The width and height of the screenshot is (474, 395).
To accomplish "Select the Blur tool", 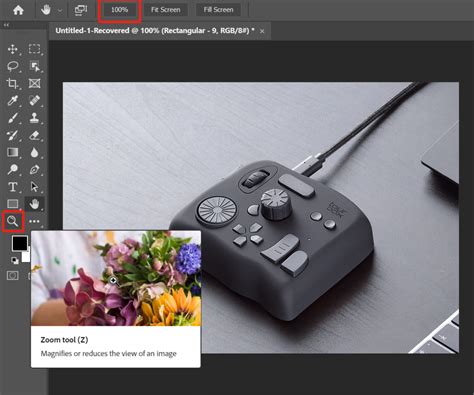I will tap(34, 152).
